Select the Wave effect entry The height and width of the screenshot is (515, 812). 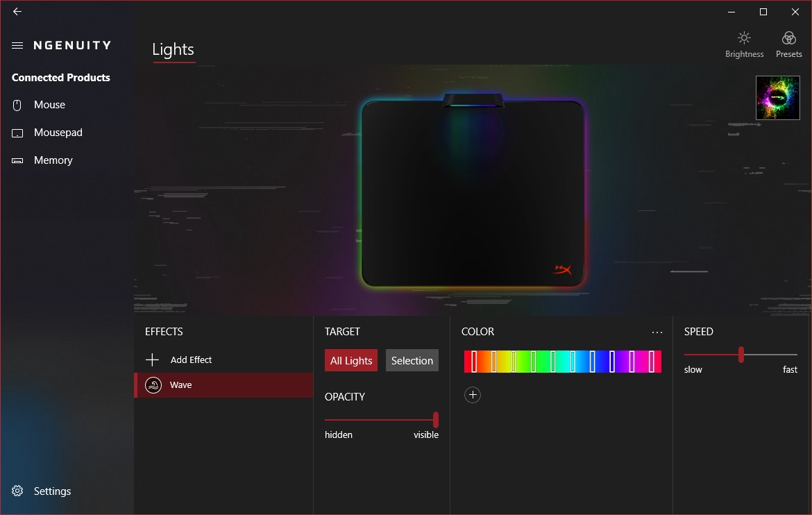[x=223, y=385]
